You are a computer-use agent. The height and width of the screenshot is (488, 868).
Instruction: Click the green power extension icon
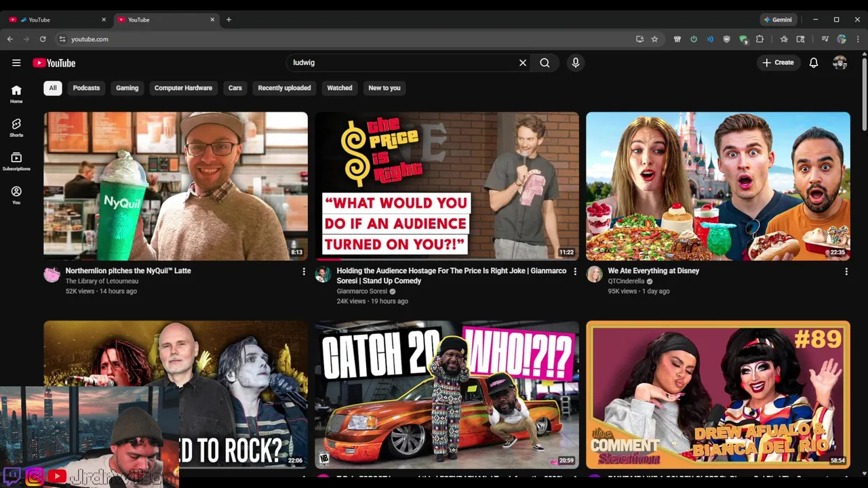point(694,39)
